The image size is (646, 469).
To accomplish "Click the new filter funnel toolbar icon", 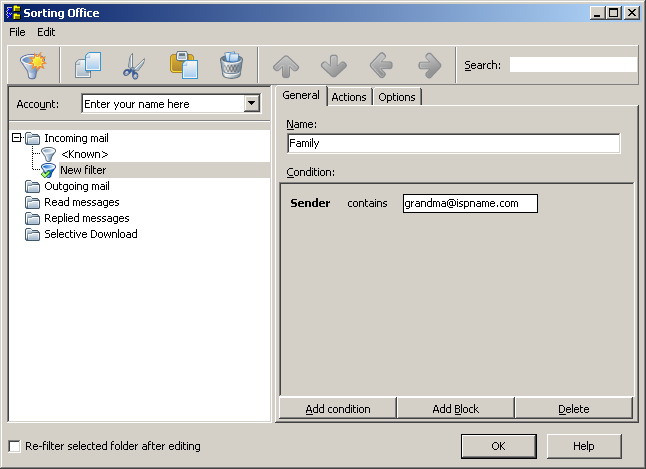I will point(34,66).
